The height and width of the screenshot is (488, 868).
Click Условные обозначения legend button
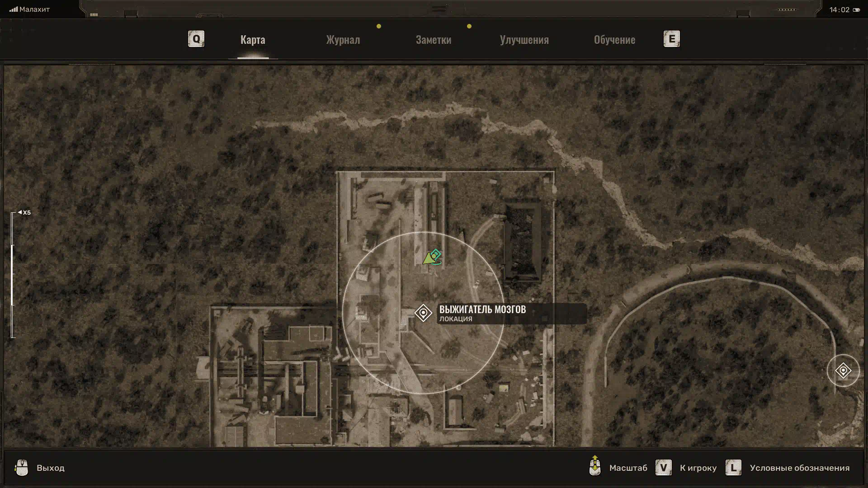(799, 468)
